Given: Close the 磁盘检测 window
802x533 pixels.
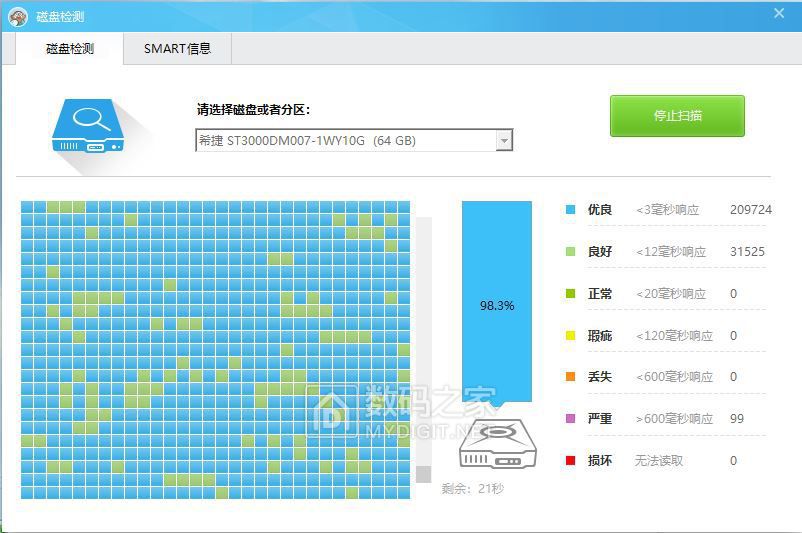Looking at the screenshot, I should 778,13.
